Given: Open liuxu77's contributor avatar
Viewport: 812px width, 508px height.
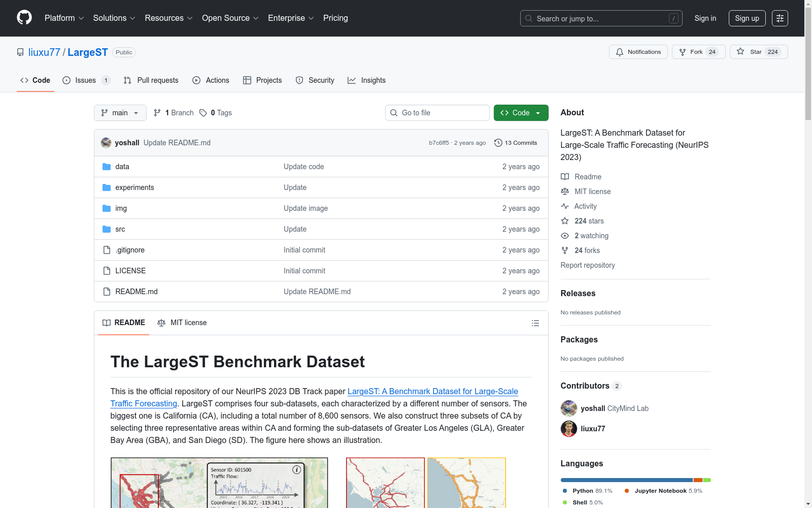Looking at the screenshot, I should pyautogui.click(x=569, y=429).
